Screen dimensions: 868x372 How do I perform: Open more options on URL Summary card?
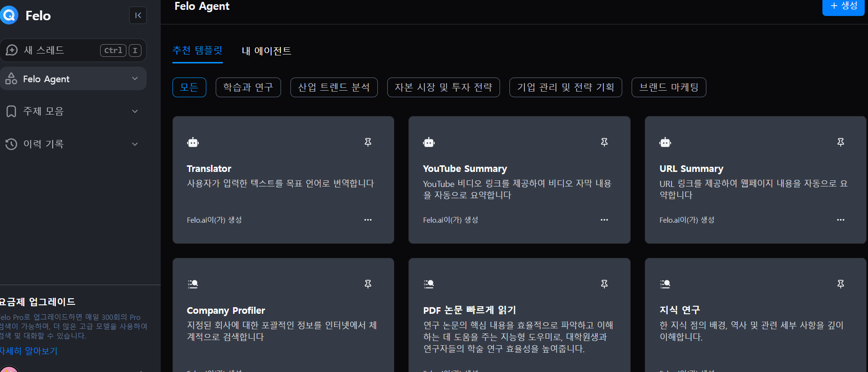(x=841, y=220)
